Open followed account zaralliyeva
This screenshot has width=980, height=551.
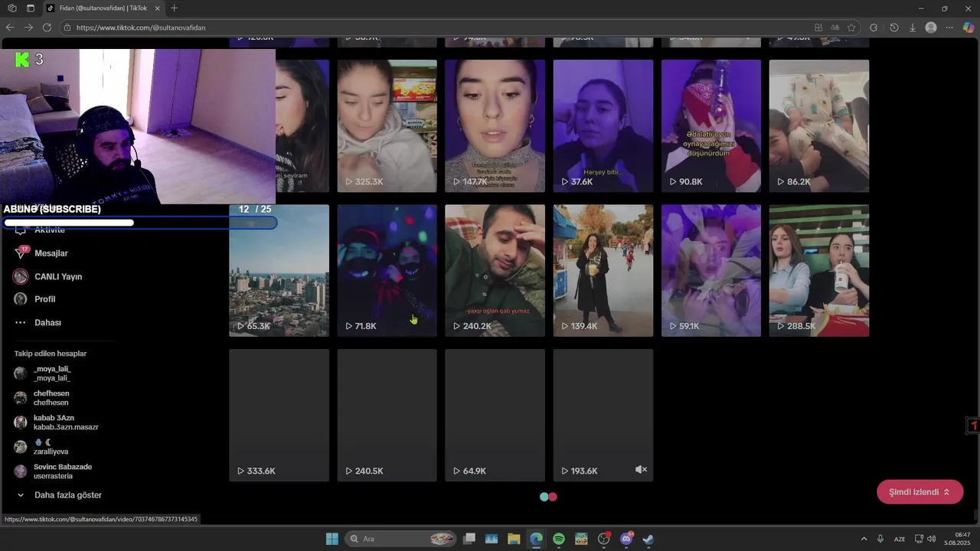(x=51, y=447)
